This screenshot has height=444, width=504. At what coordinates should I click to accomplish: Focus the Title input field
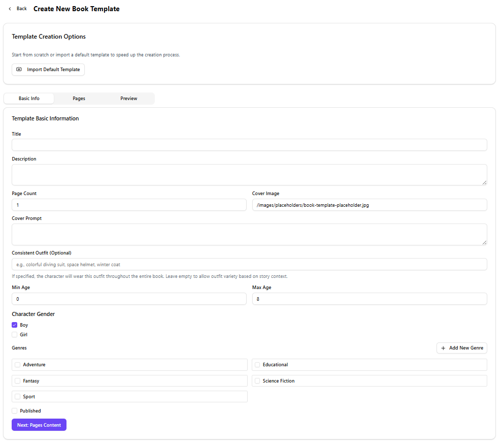(249, 145)
